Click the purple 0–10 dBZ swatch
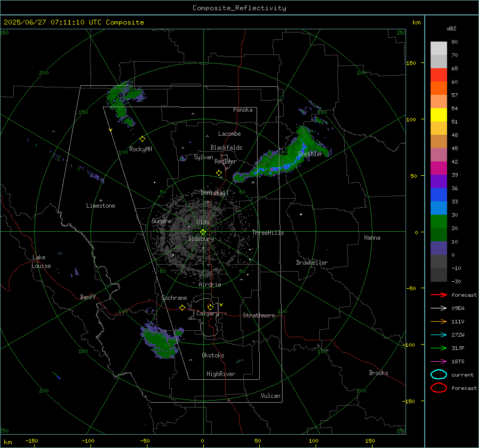Screen dimensions: 479x448 point(439,248)
